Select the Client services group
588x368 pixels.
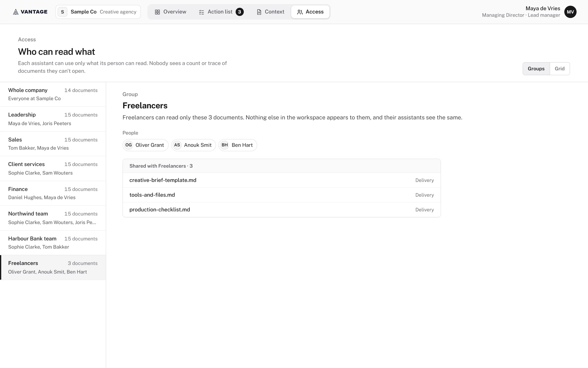coord(53,168)
